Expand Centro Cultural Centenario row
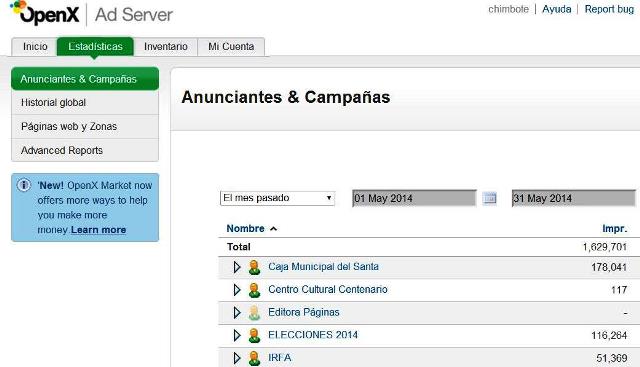 point(237,290)
